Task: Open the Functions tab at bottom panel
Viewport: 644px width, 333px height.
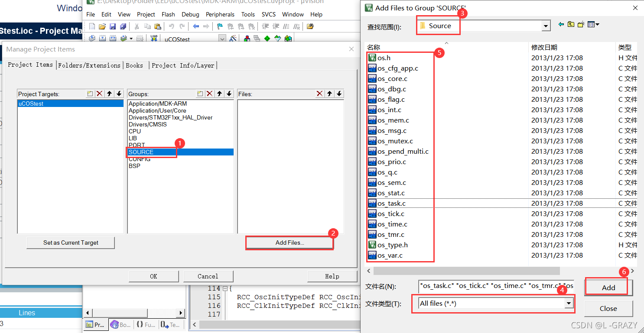Action: [145, 324]
